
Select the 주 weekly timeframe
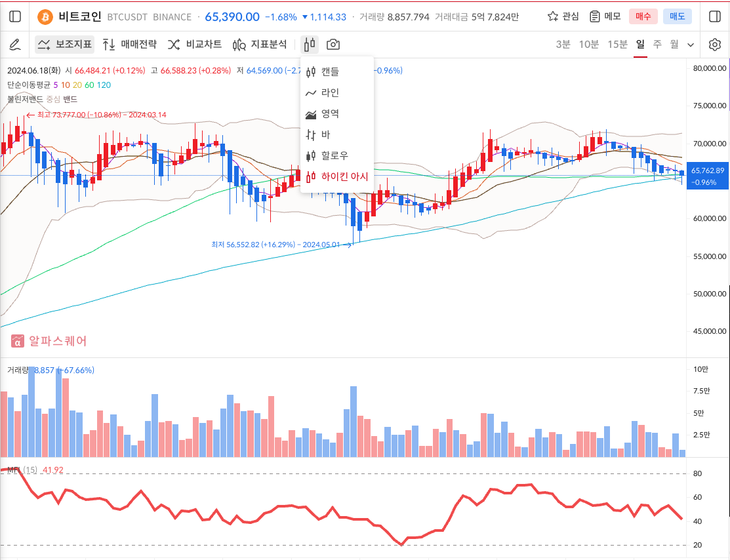point(657,44)
